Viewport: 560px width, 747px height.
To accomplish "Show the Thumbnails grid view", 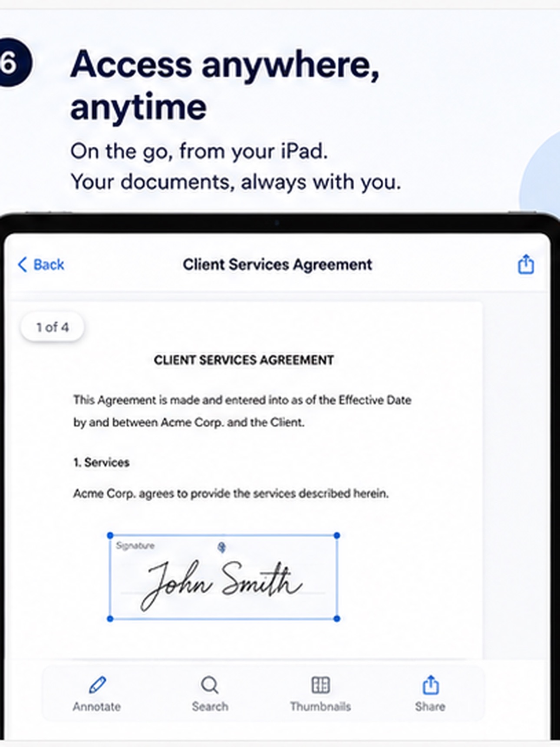I will coord(320,694).
